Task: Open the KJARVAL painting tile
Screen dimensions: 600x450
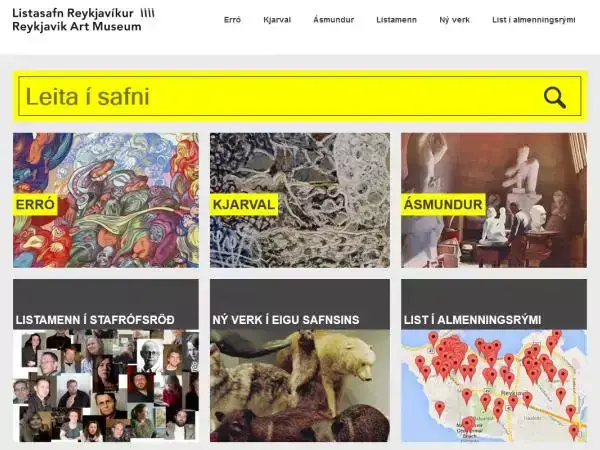Action: click(300, 200)
